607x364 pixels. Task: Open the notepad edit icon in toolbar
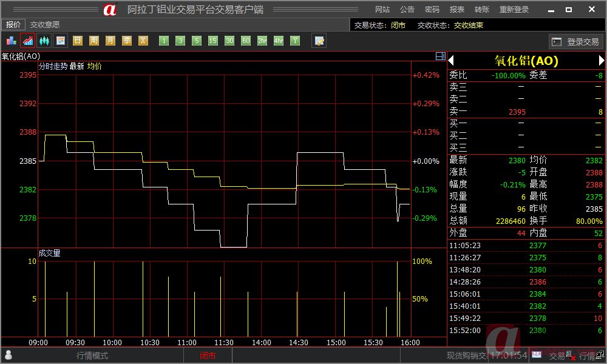point(319,41)
